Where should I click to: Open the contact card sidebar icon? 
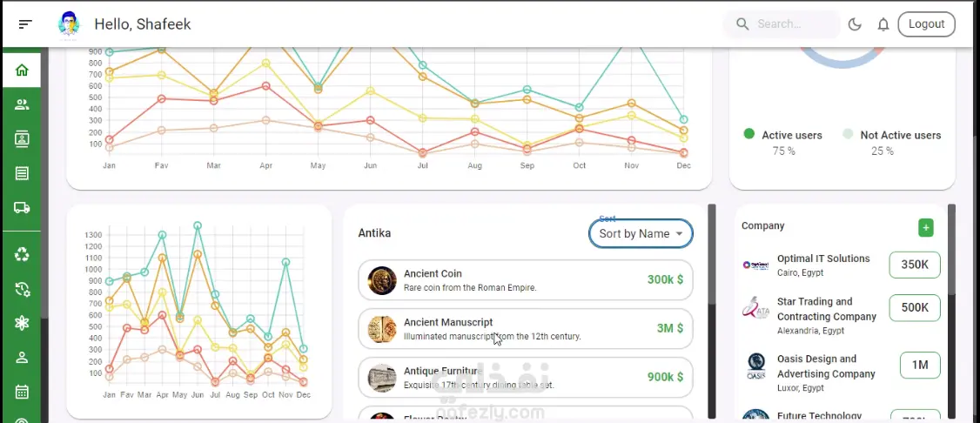coord(22,138)
